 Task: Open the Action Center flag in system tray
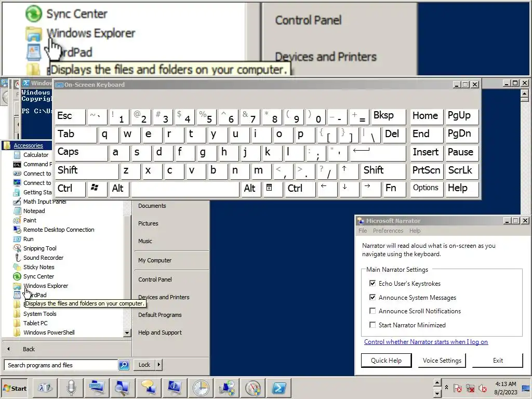click(457, 388)
